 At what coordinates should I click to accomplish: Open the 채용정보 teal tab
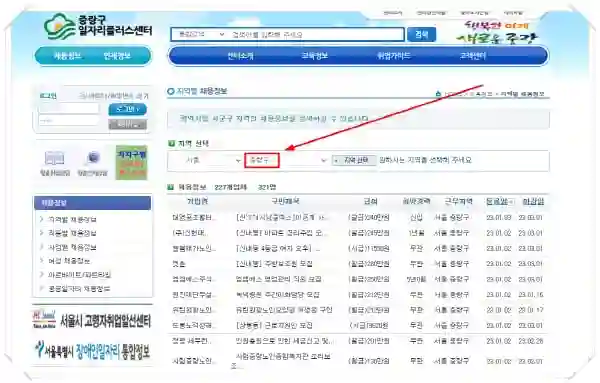pyautogui.click(x=67, y=56)
